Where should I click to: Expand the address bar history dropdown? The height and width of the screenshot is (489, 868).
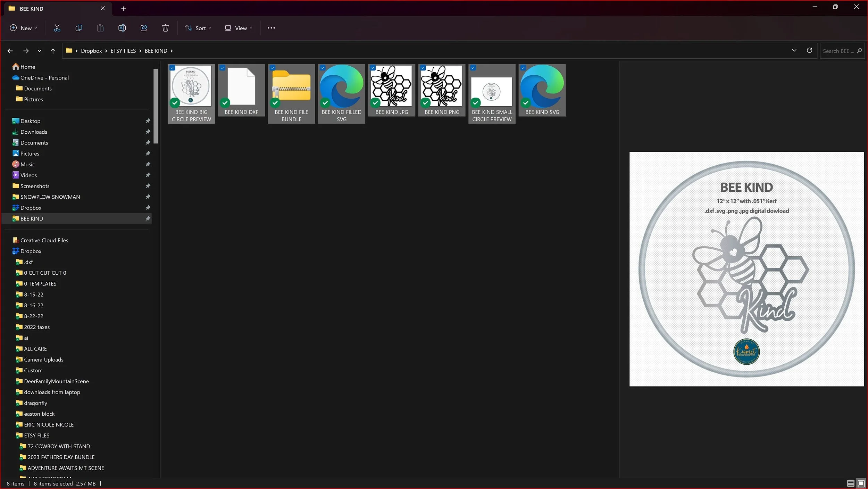click(x=794, y=51)
